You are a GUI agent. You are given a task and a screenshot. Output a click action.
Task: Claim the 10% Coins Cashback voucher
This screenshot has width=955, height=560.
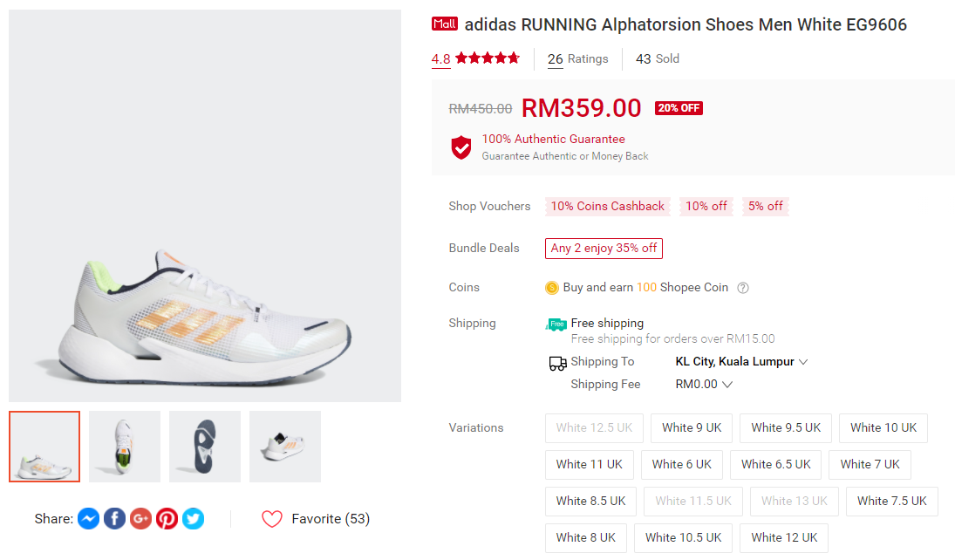pyautogui.click(x=607, y=207)
